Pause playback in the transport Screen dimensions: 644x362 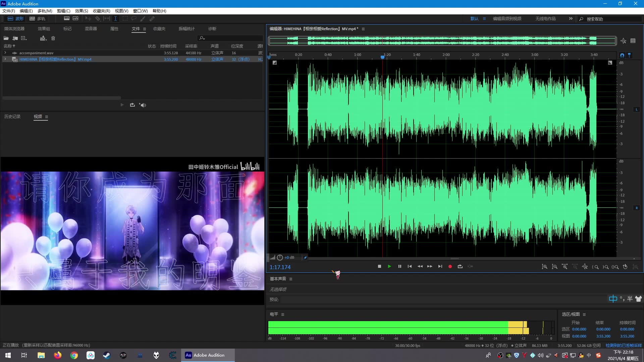pyautogui.click(x=399, y=267)
